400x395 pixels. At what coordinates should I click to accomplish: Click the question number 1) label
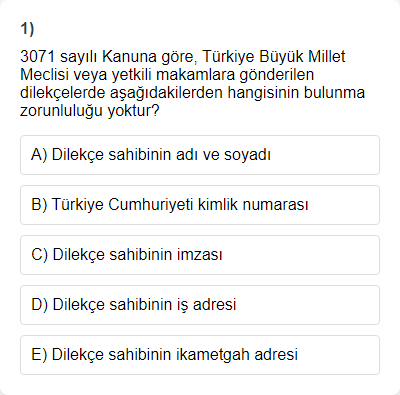(x=27, y=29)
